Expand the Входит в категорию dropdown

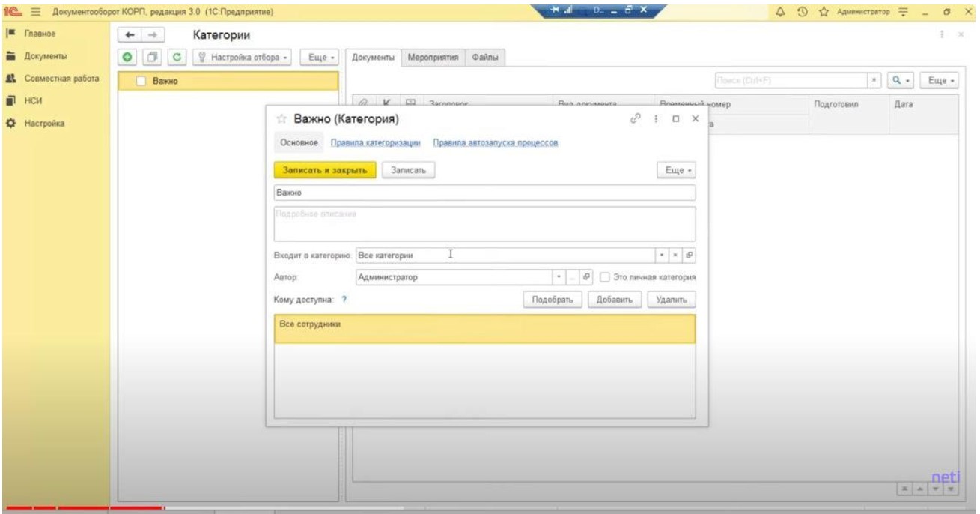[x=662, y=255]
